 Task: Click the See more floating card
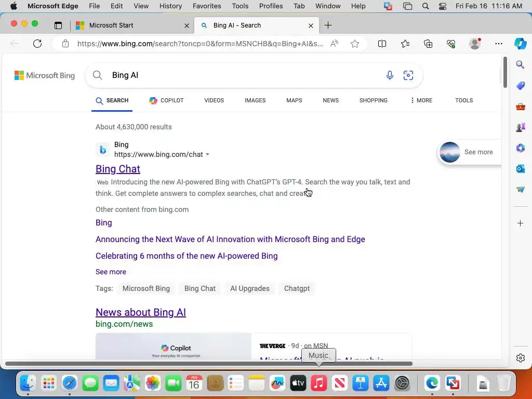470,152
